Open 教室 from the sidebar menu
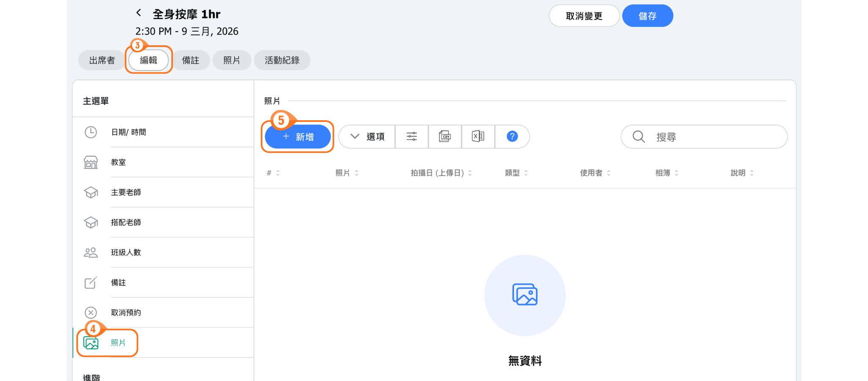Viewport: 868px width, 381px height. (x=118, y=162)
